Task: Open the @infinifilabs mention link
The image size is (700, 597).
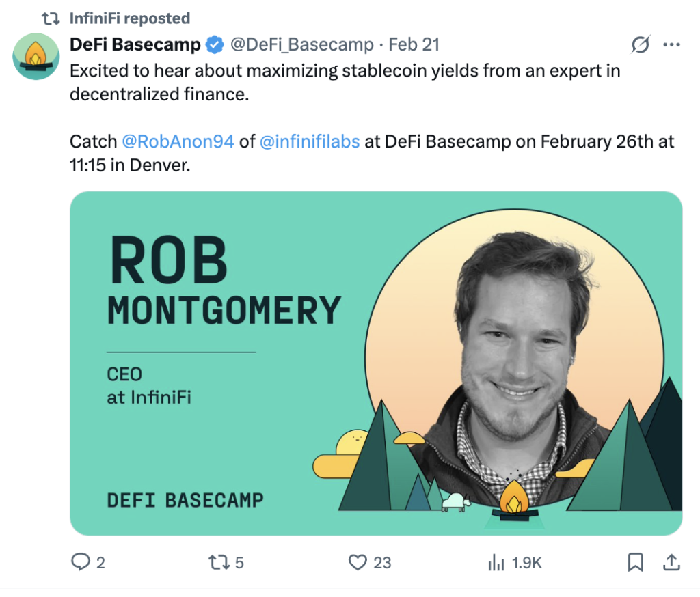Action: pos(310,141)
